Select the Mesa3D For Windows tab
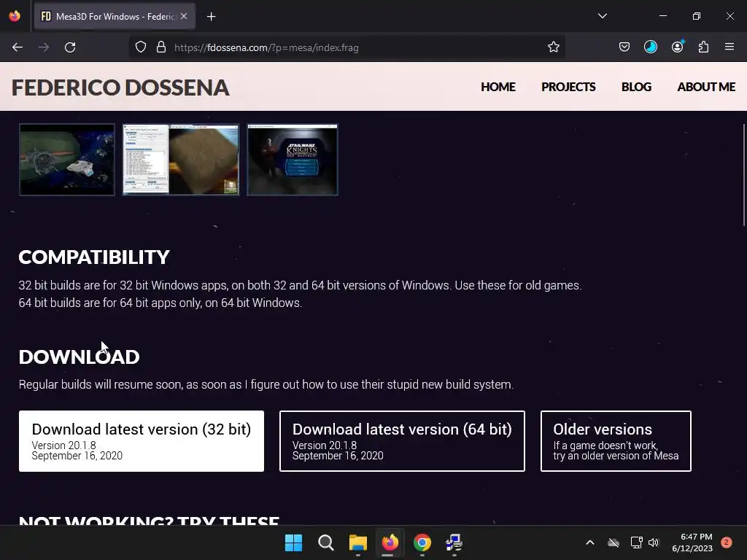The width and height of the screenshot is (747, 560). point(115,16)
